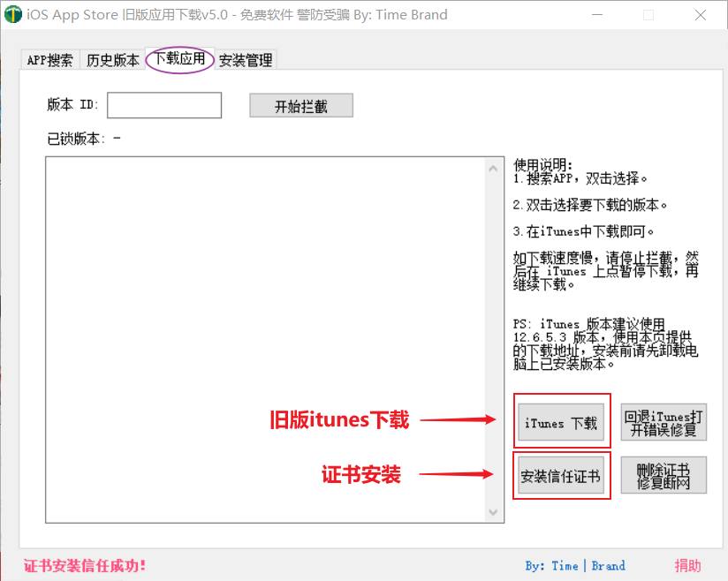Click the 已锁版本 label

(76, 139)
